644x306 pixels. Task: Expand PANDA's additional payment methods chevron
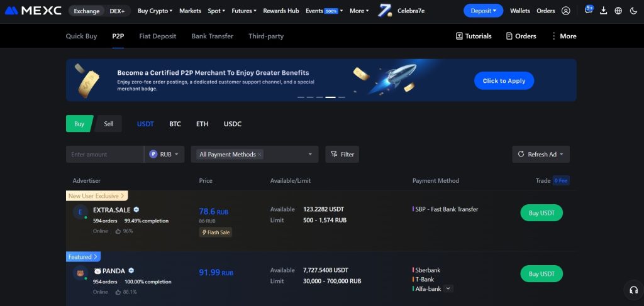pos(448,288)
